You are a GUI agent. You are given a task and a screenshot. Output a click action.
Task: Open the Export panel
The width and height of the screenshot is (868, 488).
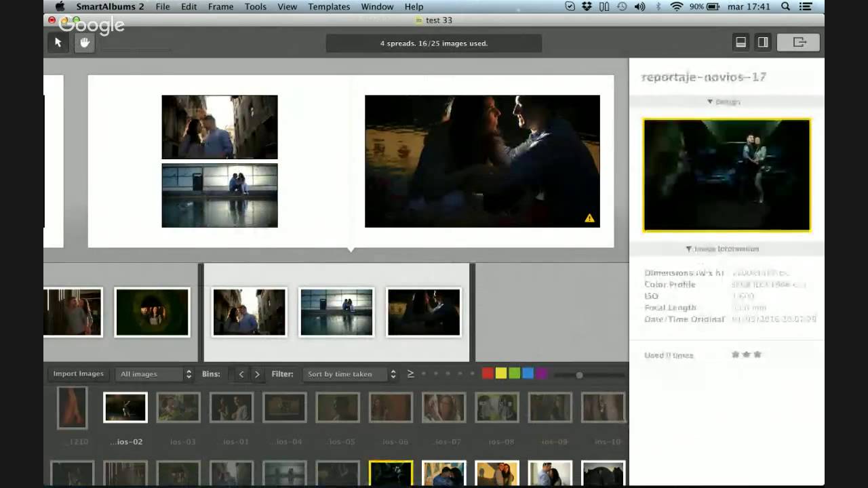click(799, 41)
